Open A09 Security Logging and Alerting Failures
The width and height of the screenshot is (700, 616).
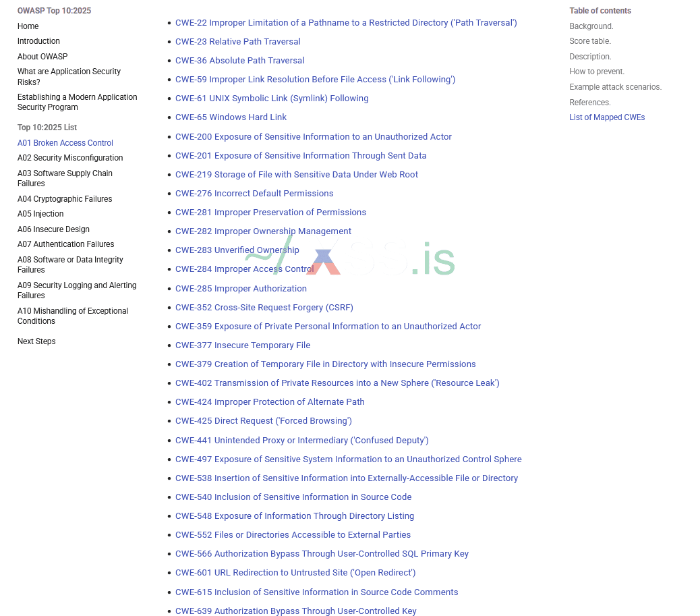77,290
